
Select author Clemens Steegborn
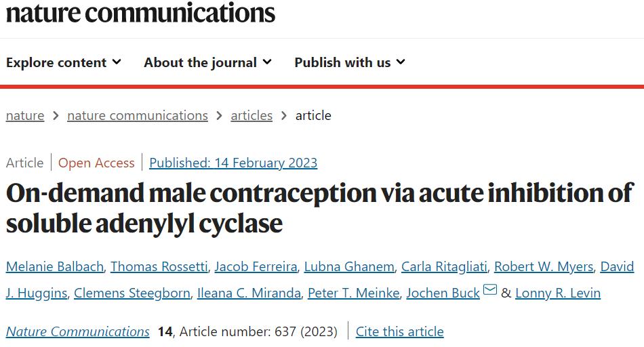pos(132,293)
